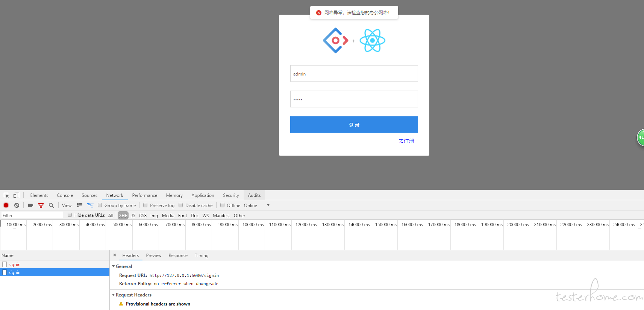Viewport: 644px width, 310px height.
Task: Enable Preserve log checkbox
Action: [x=145, y=205]
